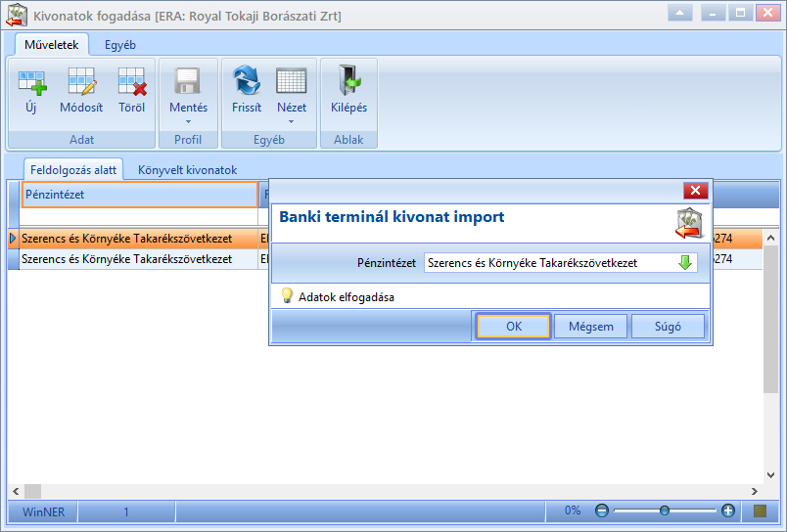The height and width of the screenshot is (532, 787).
Task: Open help with the Súgó button
Action: pos(668,327)
